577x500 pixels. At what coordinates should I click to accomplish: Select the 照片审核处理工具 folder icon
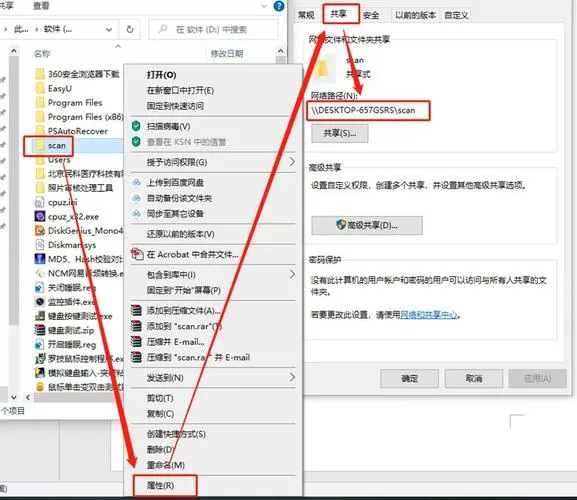[40, 188]
